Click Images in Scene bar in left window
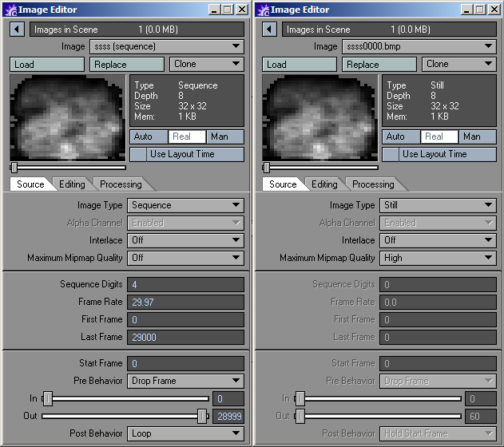 [137, 30]
